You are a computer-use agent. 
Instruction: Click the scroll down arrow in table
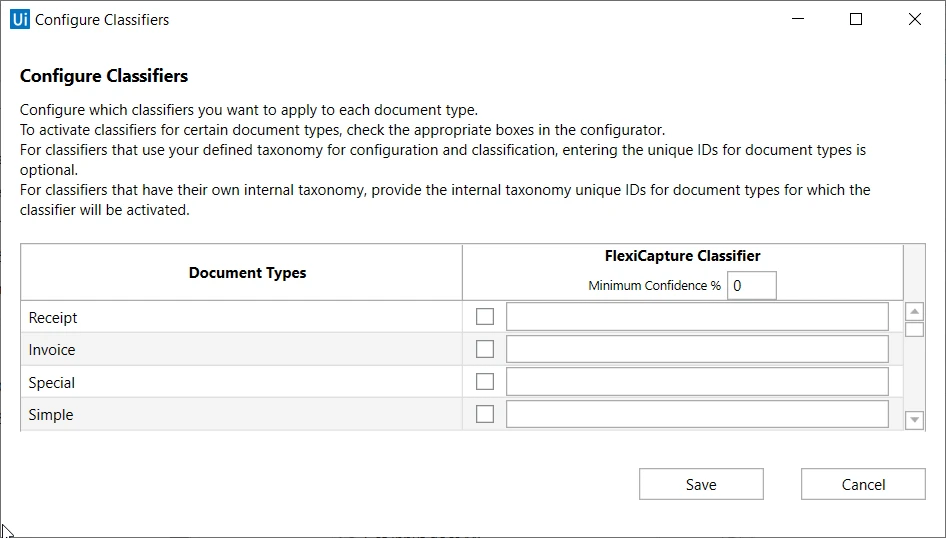(x=915, y=420)
